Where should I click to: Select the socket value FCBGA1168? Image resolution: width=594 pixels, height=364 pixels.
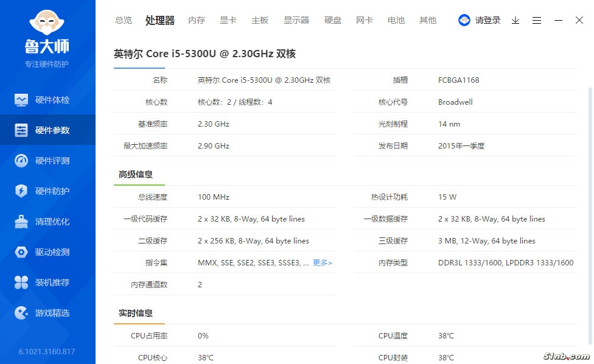tap(459, 80)
